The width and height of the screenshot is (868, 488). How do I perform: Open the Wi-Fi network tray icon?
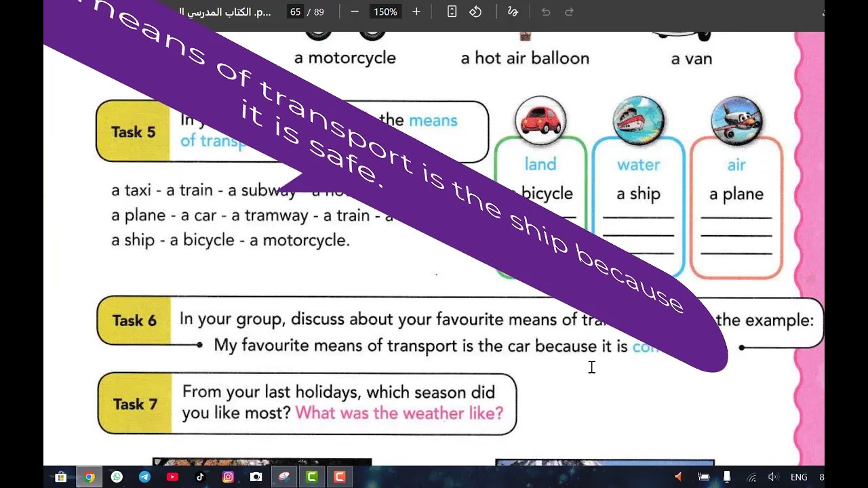(x=751, y=477)
